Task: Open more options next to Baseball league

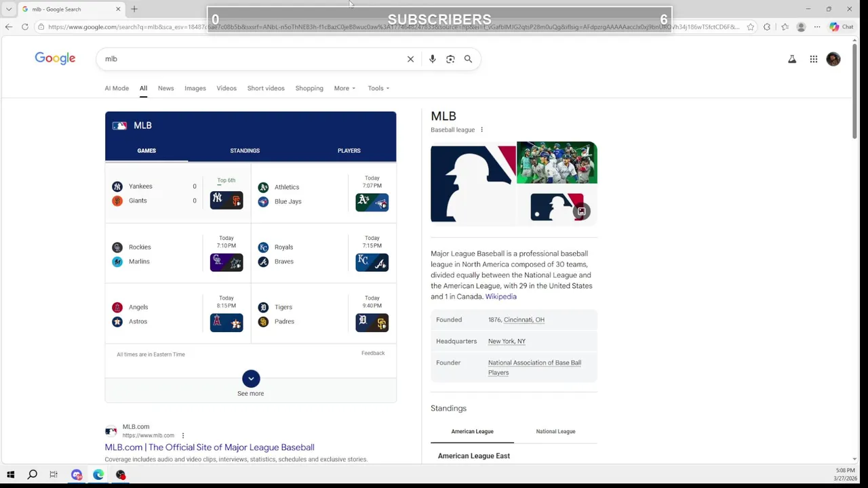Action: click(481, 129)
